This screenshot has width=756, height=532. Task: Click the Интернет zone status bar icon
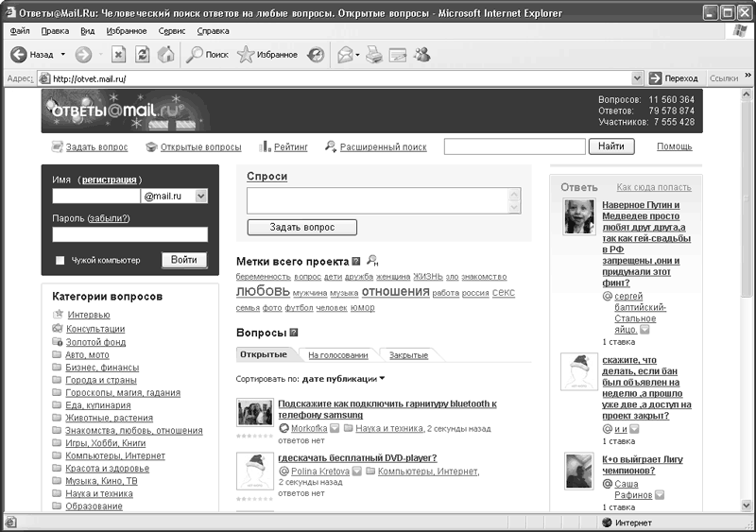tap(607, 523)
